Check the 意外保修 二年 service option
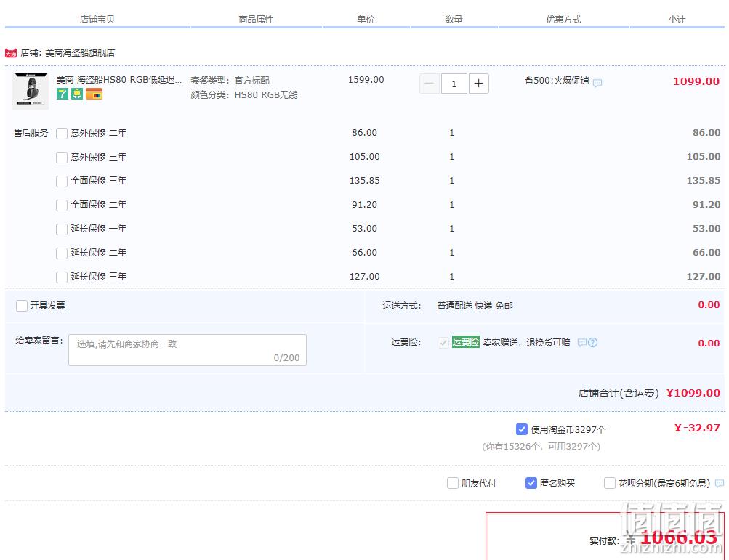Viewport: 729px width, 560px height. 62,134
